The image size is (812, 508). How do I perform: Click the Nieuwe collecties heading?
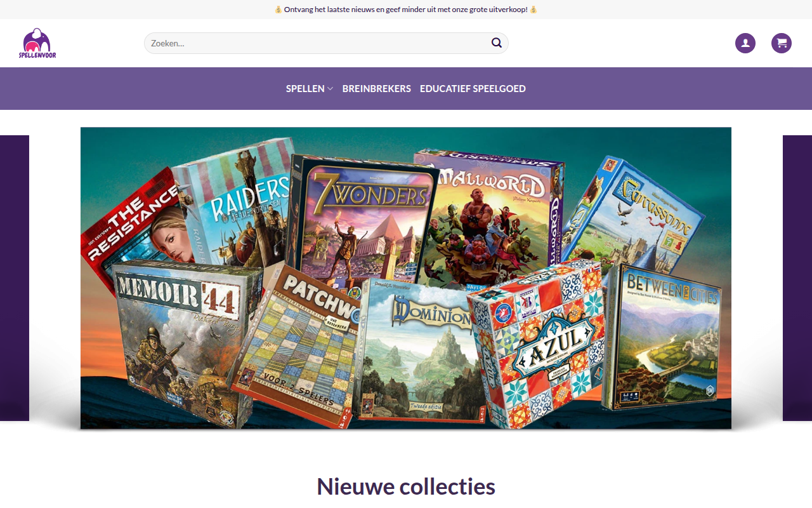coord(406,486)
